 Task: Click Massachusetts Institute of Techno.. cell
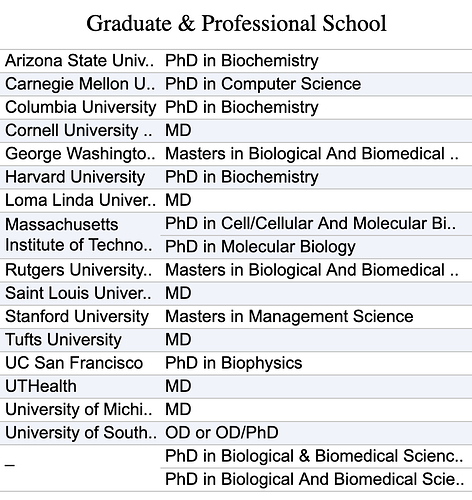pyautogui.click(x=80, y=235)
